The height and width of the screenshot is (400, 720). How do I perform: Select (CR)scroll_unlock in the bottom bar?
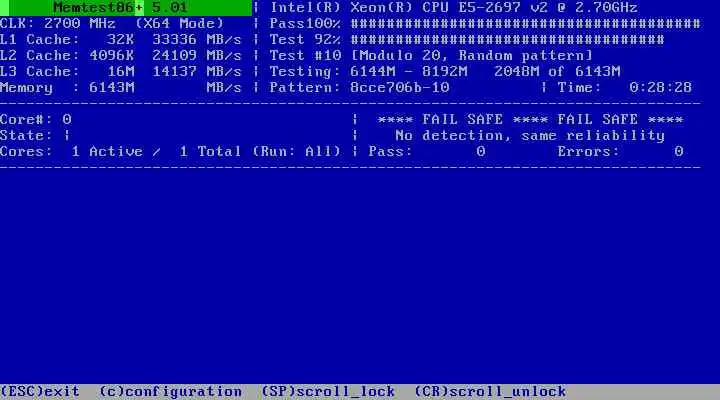[490, 392]
